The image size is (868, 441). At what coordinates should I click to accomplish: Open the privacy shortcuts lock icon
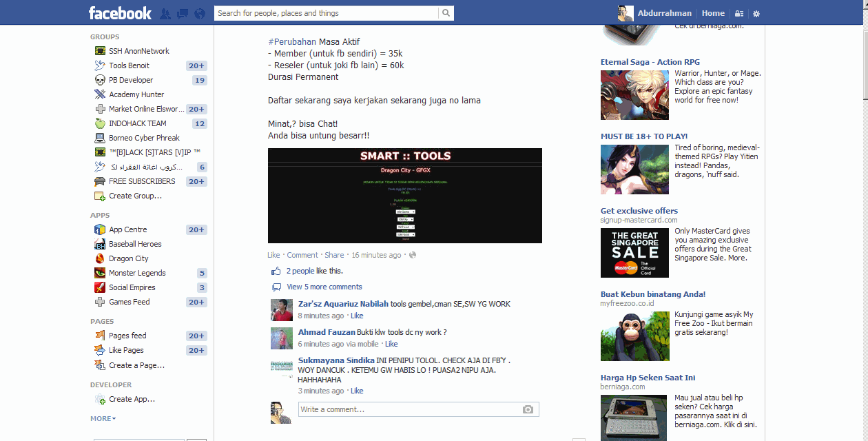point(739,13)
